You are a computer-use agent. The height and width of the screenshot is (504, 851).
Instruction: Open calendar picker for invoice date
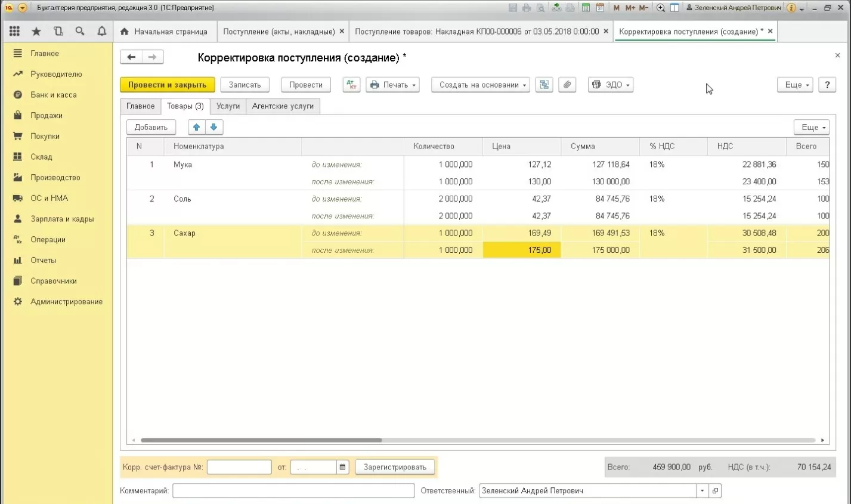(x=342, y=467)
